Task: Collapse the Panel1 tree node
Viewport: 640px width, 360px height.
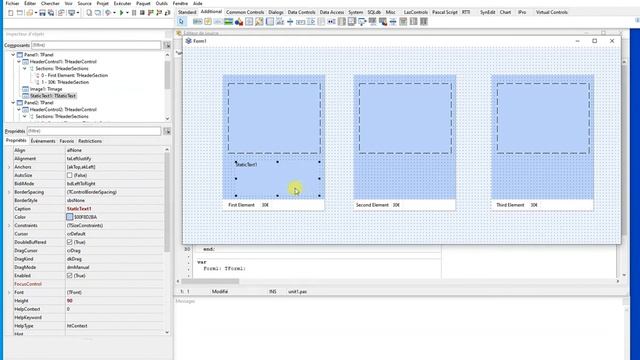Action: (x=13, y=55)
